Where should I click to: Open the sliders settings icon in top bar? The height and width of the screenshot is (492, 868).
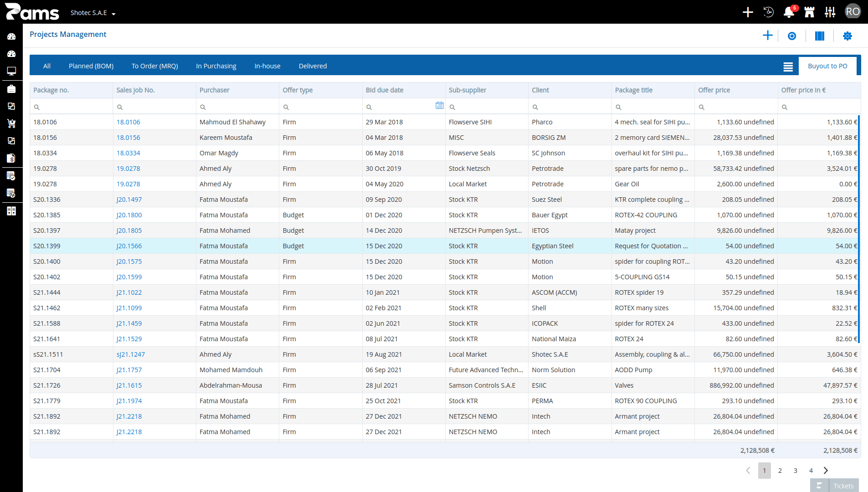pyautogui.click(x=830, y=12)
